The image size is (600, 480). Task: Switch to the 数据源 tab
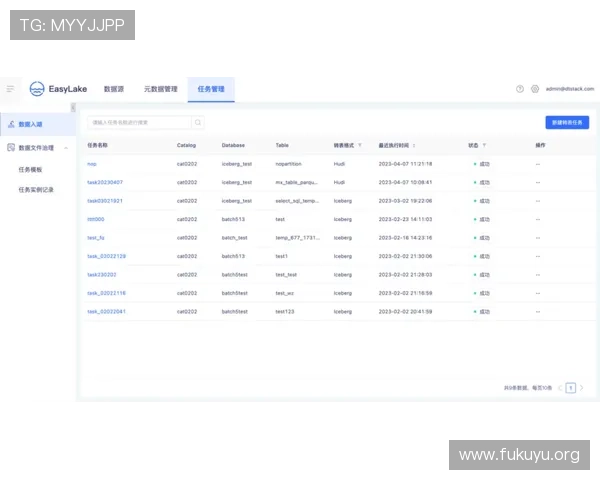114,89
